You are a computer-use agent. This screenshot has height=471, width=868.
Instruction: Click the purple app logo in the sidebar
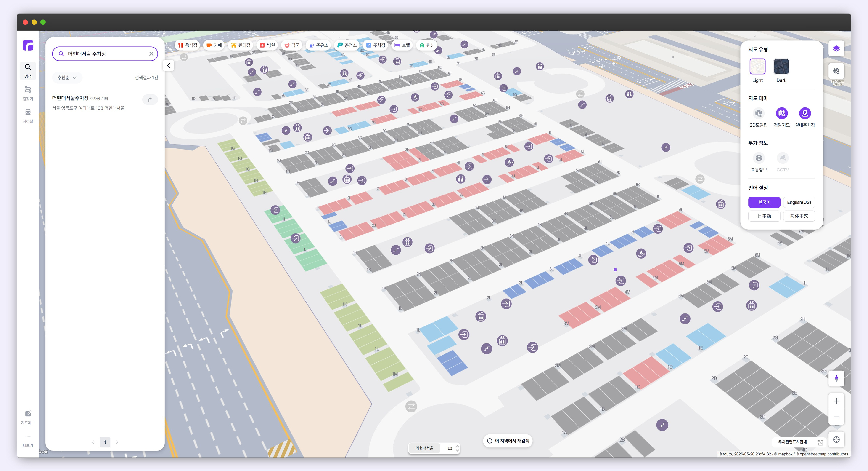[28, 45]
